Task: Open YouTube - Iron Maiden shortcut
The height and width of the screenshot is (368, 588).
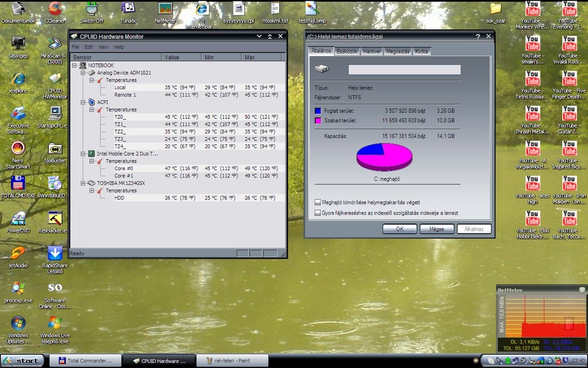Action: [569, 190]
